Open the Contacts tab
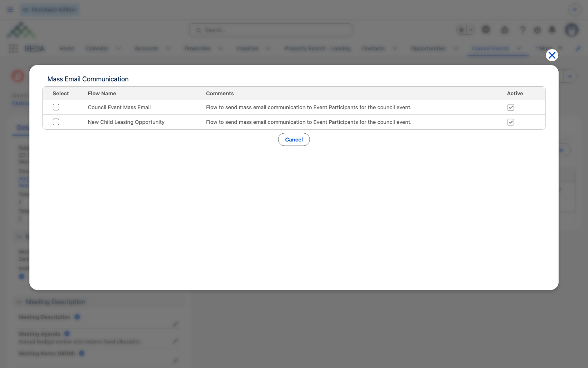This screenshot has width=588, height=368. 373,48
